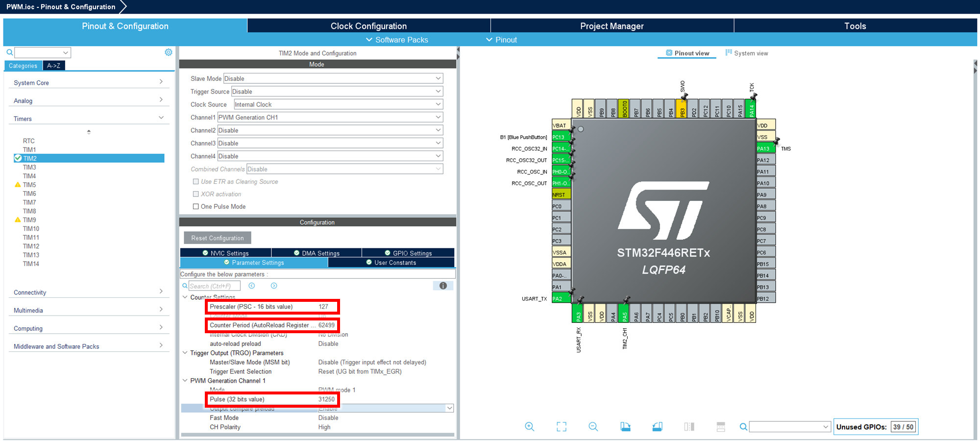Select pin PA13 on the chip
This screenshot has height=441, width=980.
coord(766,148)
